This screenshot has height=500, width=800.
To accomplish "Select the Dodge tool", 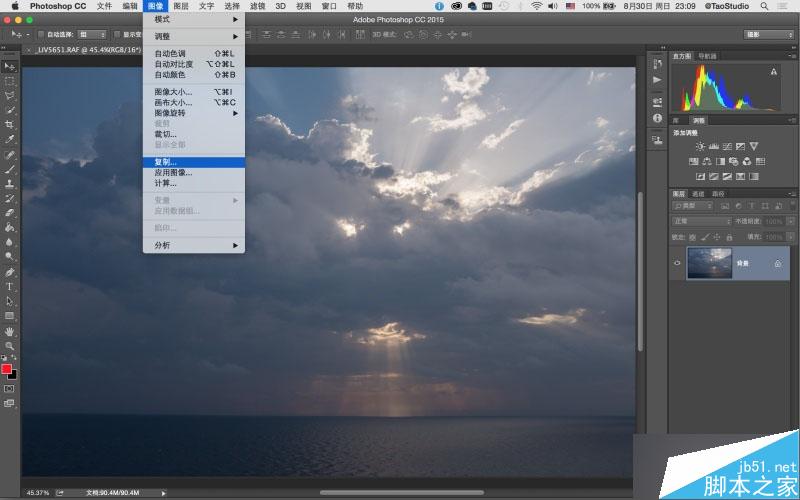I will pos(9,257).
